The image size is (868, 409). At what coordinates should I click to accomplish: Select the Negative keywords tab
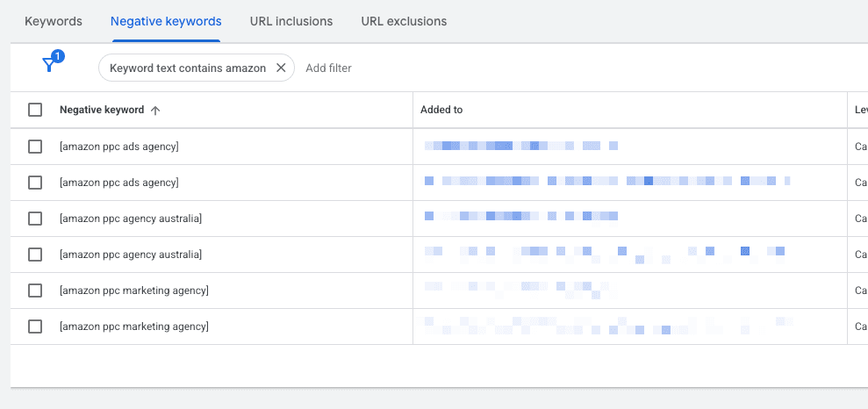166,22
